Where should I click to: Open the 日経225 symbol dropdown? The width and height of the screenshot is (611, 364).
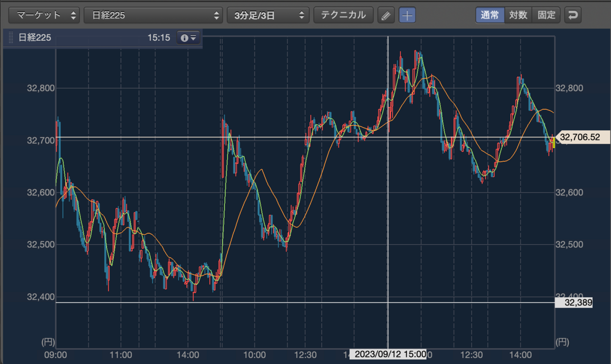tap(153, 15)
